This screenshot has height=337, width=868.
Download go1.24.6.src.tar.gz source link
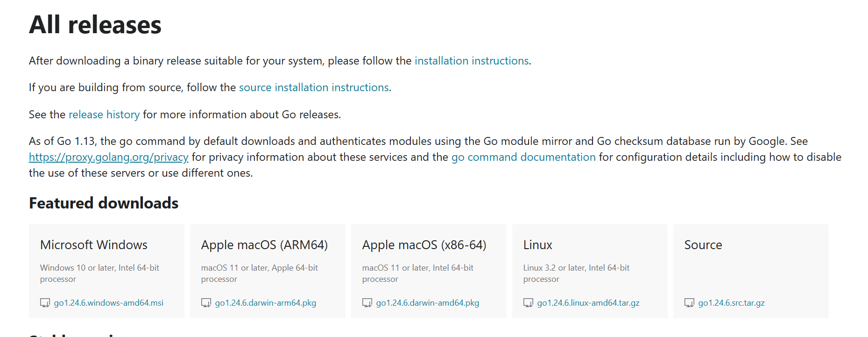[731, 303]
